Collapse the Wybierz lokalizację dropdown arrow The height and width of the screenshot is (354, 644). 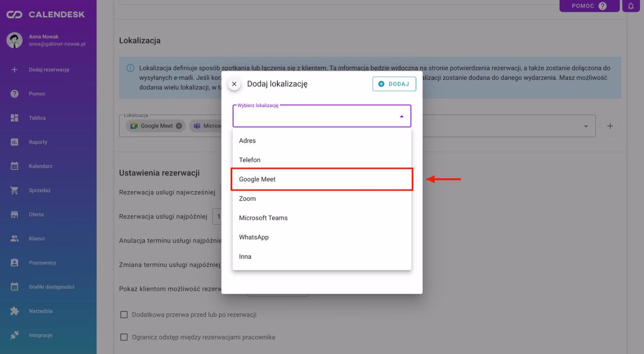click(x=401, y=116)
